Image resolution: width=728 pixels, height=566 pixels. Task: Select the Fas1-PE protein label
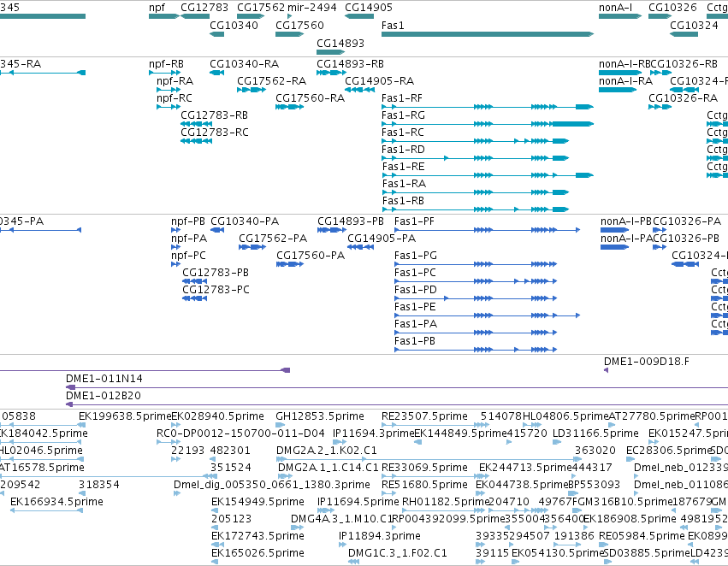(415, 307)
